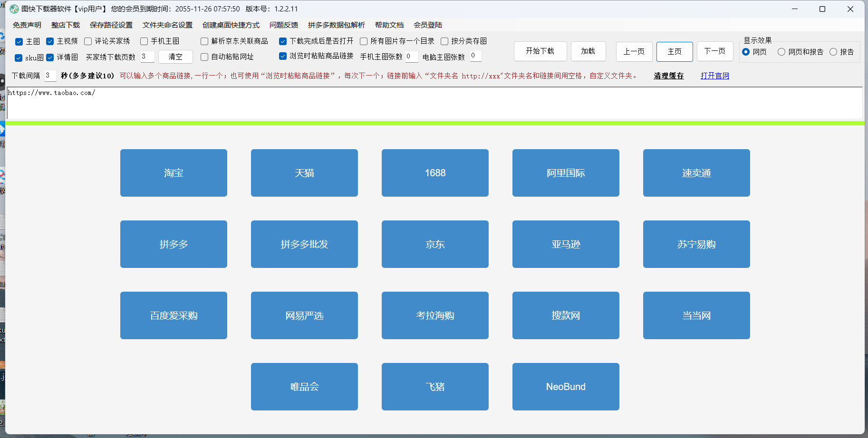Enable 解析京东关联商品 checkbox
Viewport: 868px width, 438px height.
tap(204, 41)
